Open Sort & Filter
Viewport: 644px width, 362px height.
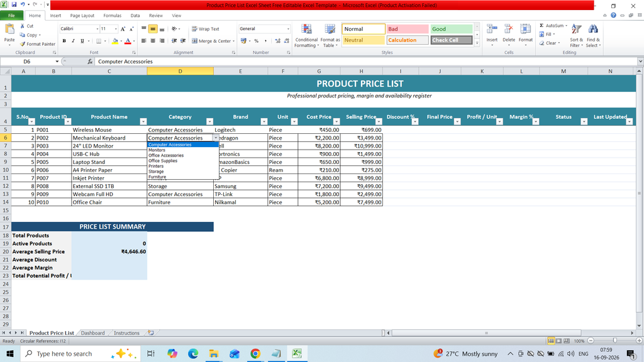tap(576, 36)
